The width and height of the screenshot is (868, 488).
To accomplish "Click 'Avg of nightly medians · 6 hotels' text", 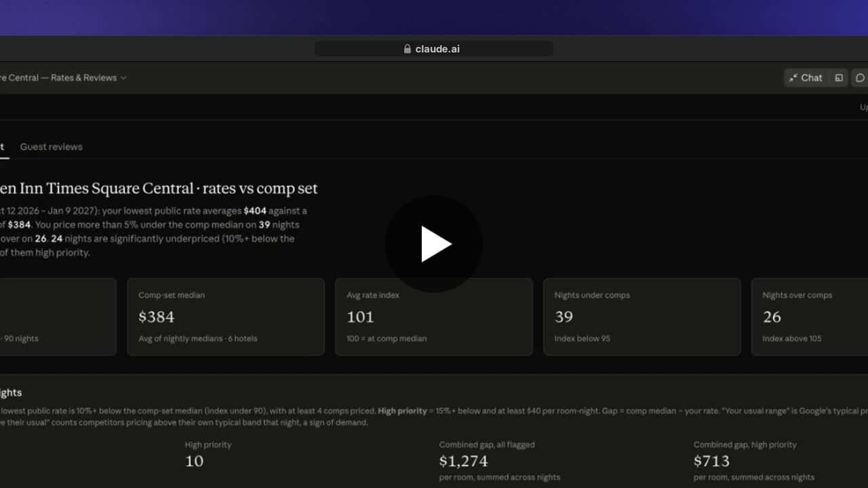I will pyautogui.click(x=198, y=338).
